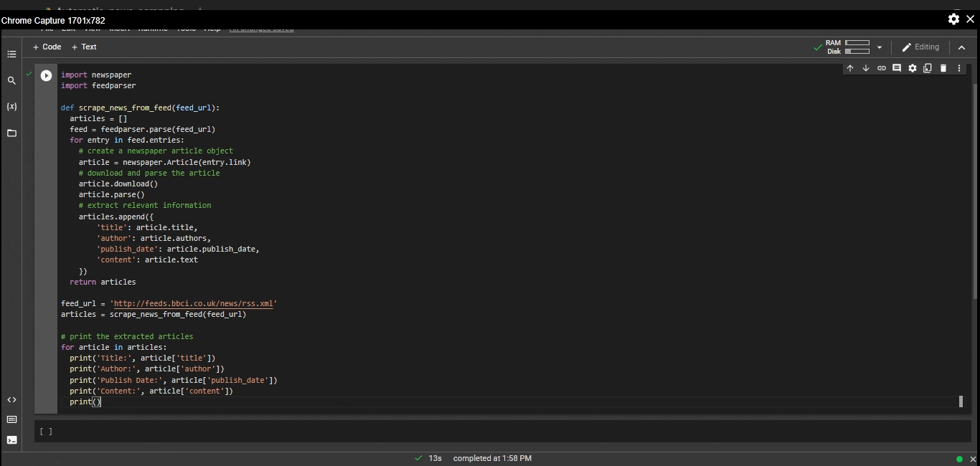Image resolution: width=980 pixels, height=466 pixels.
Task: Open the find and replace search panel
Action: (11, 81)
